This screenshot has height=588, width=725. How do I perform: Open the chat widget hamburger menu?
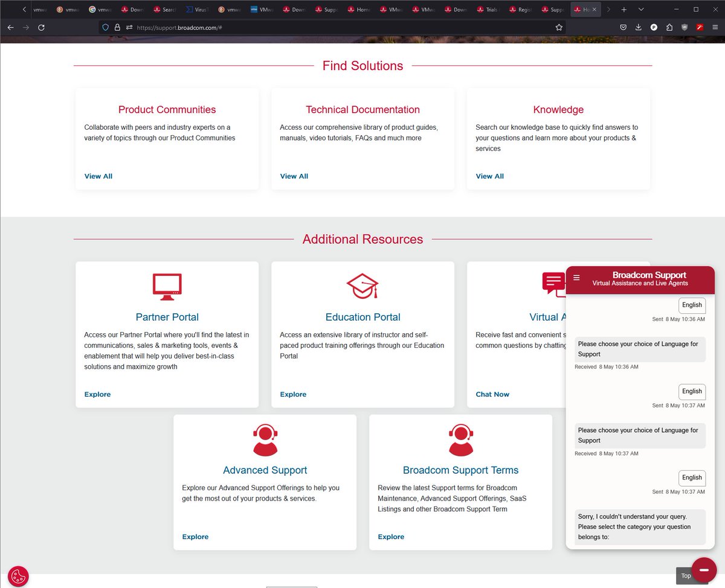pos(576,278)
